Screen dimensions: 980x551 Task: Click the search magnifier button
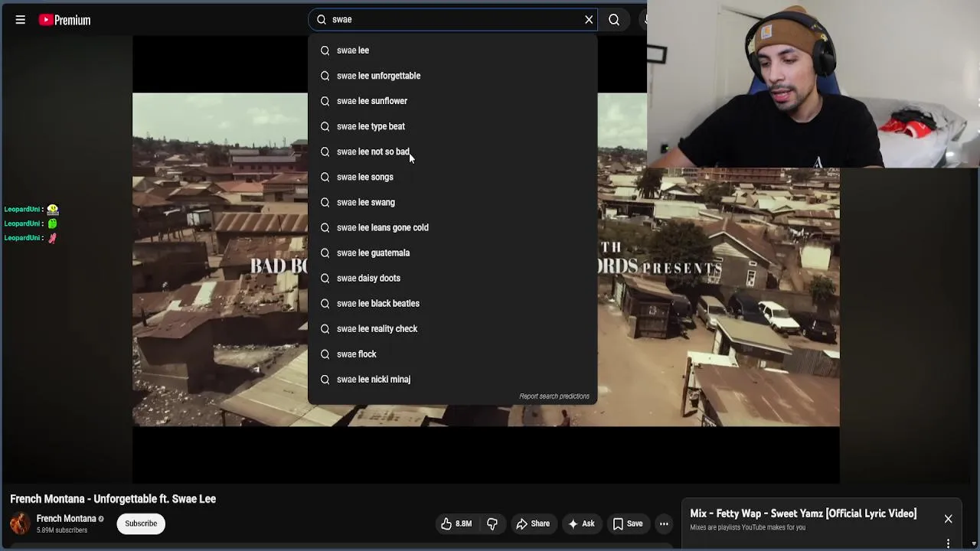tap(614, 20)
